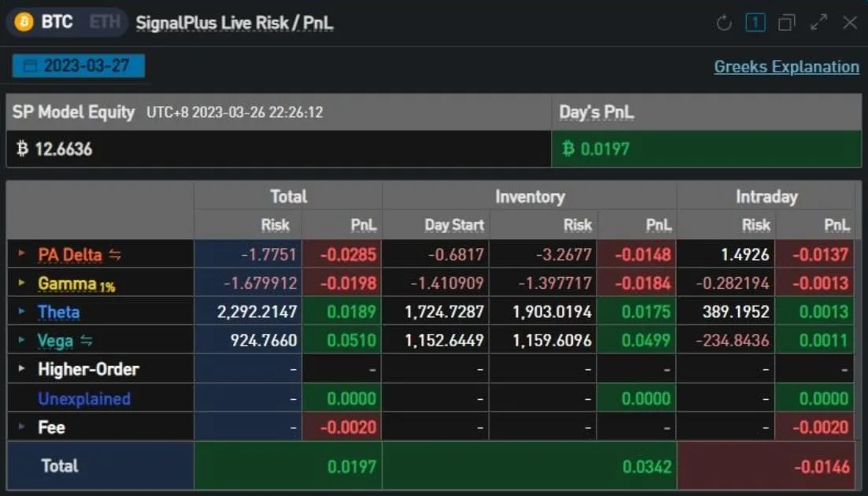Click the Gamma 1% label
The width and height of the screenshot is (868, 496).
(76, 284)
